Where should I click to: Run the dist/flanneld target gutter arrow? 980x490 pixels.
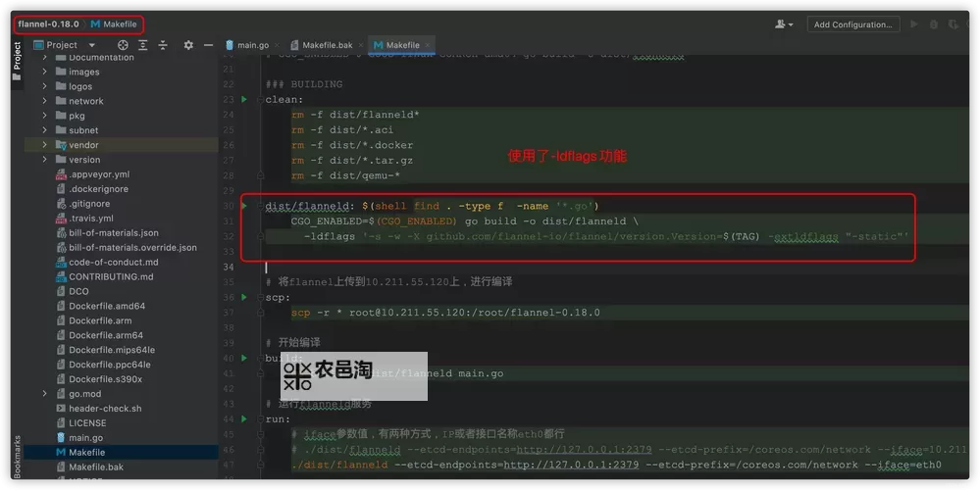[244, 206]
